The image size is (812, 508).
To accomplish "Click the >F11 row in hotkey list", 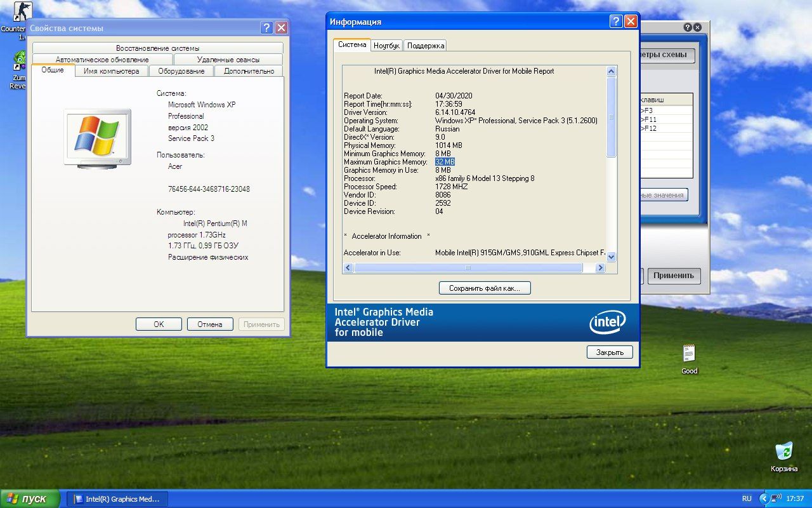I will tap(666, 119).
